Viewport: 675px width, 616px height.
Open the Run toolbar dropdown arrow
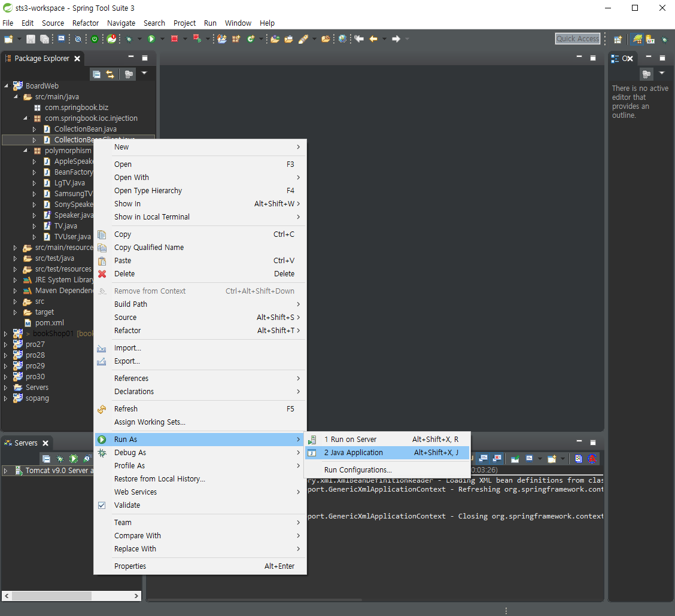pos(162,39)
